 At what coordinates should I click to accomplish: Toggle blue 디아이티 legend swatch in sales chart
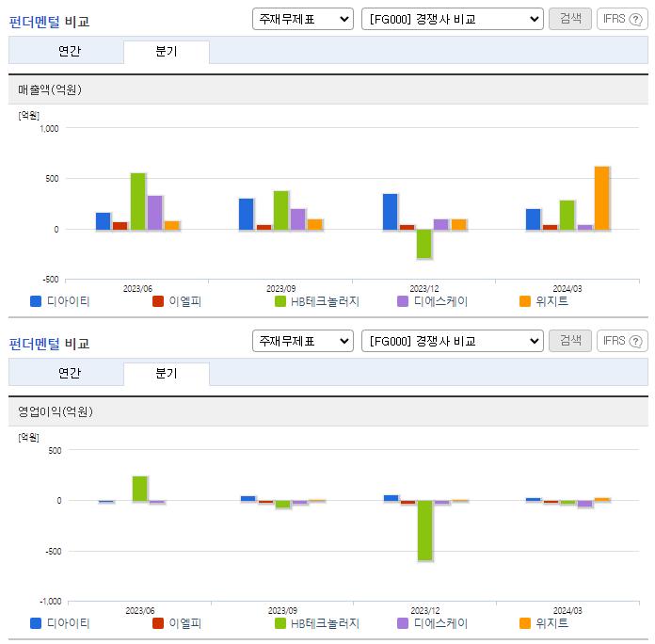(x=36, y=301)
